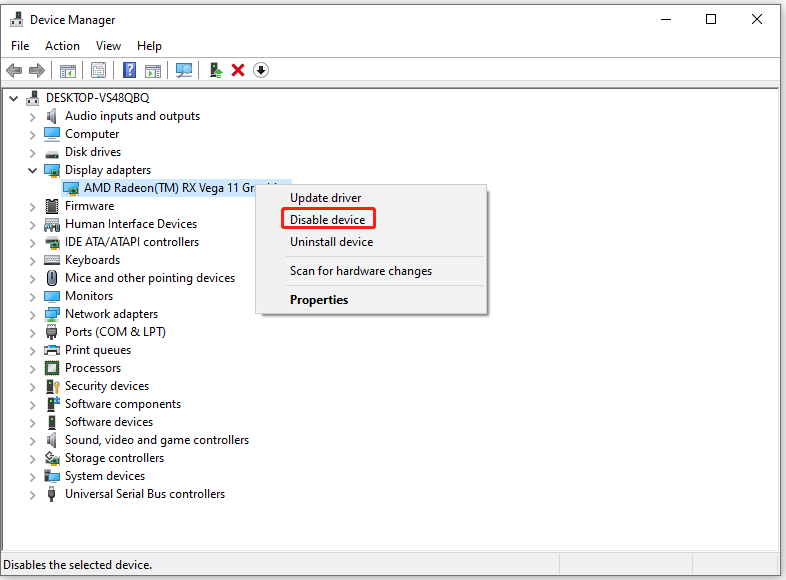Toggle the console tree pane icon

68,70
